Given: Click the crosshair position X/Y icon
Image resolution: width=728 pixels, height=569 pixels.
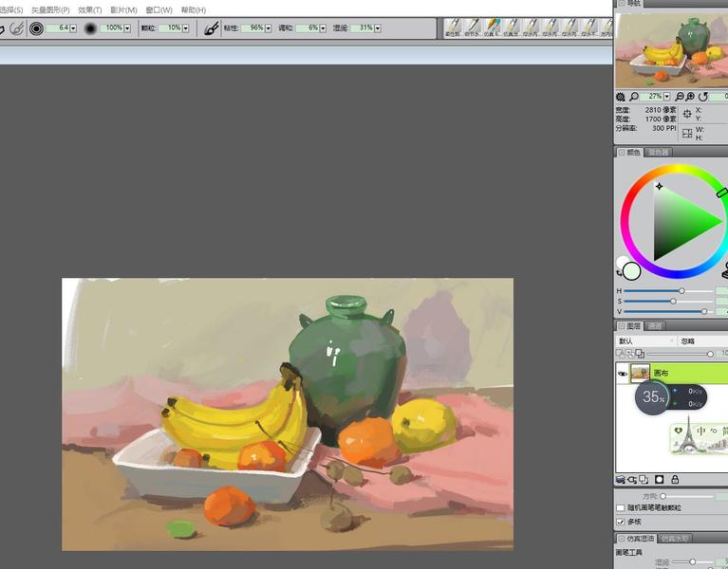Looking at the screenshot, I should click(687, 114).
